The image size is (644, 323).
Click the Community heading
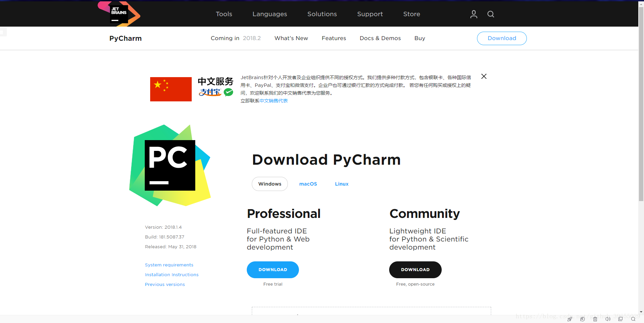(425, 214)
